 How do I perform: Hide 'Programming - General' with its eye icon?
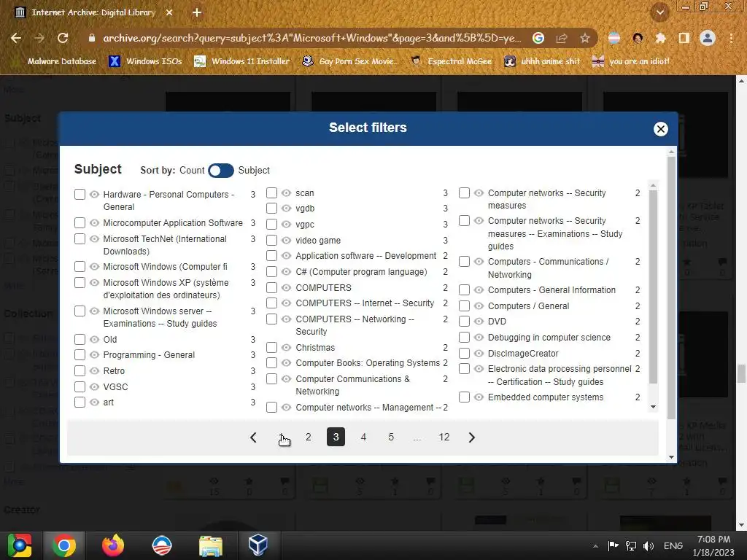[x=94, y=355]
